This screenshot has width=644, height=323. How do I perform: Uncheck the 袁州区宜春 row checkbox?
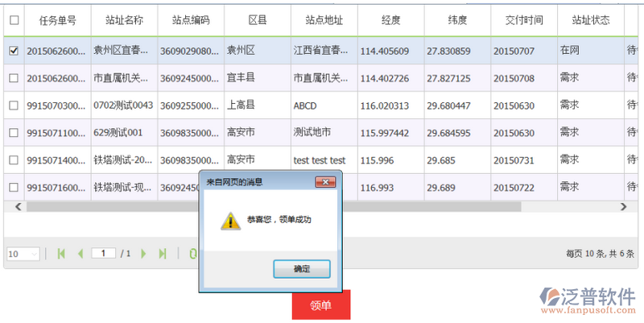coord(13,51)
